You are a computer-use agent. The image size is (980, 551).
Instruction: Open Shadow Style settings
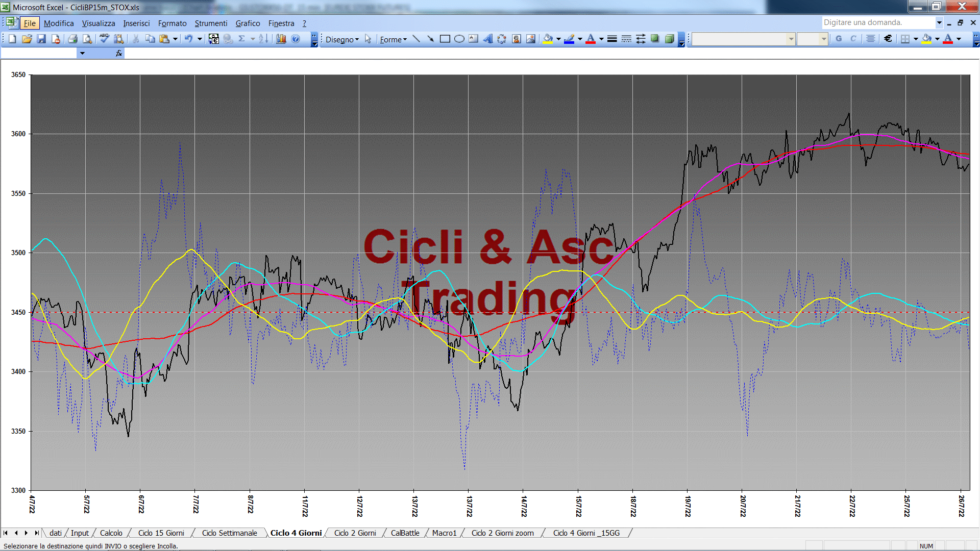tap(655, 39)
